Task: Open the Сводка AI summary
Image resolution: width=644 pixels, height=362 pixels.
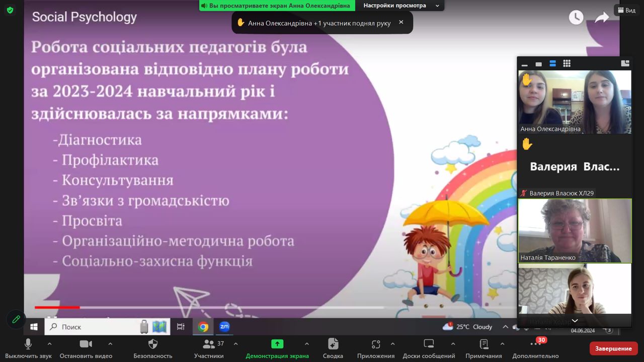Action: (x=333, y=348)
